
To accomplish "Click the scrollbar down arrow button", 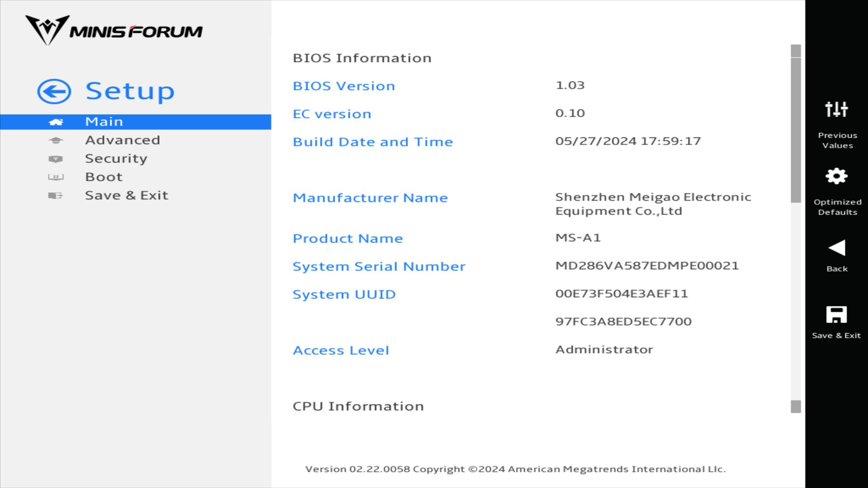I will click(x=796, y=407).
